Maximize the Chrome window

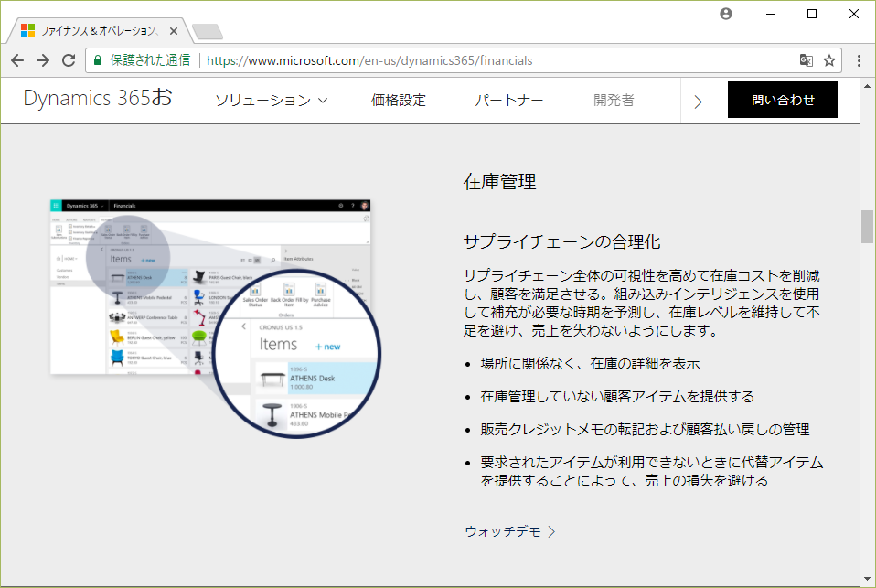(812, 14)
